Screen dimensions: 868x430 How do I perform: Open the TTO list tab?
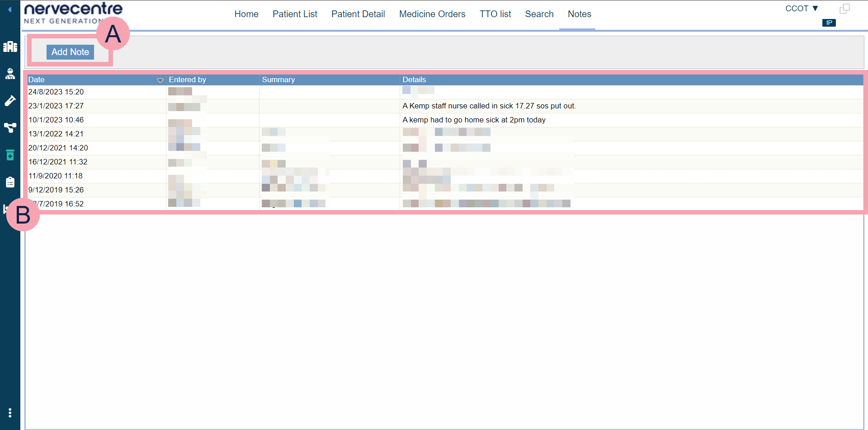pyautogui.click(x=495, y=14)
